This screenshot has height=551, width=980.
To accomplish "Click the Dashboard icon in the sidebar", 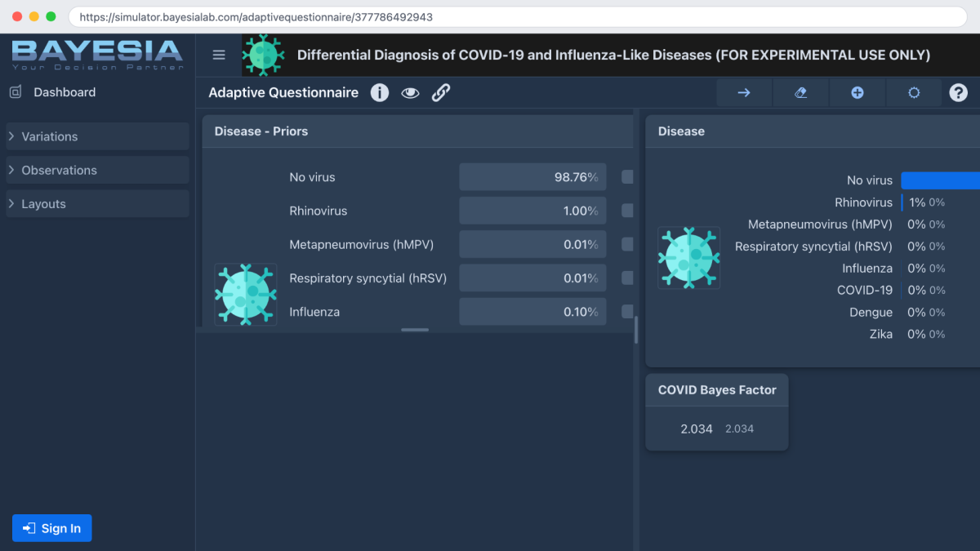I will pyautogui.click(x=16, y=92).
